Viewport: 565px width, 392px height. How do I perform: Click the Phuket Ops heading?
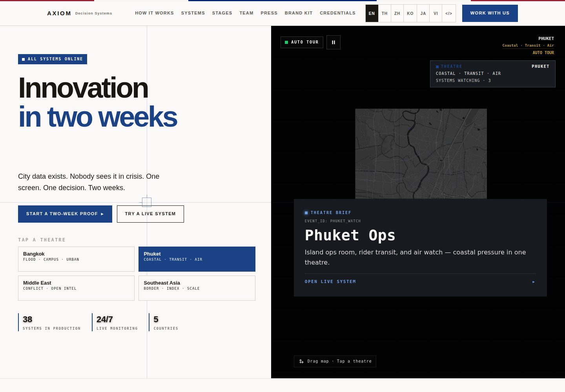(x=350, y=235)
